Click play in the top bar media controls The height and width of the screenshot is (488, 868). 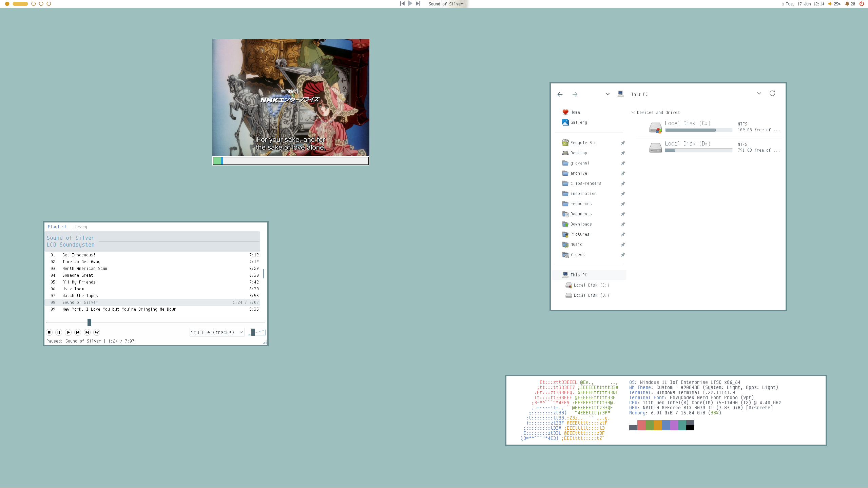[x=410, y=3]
